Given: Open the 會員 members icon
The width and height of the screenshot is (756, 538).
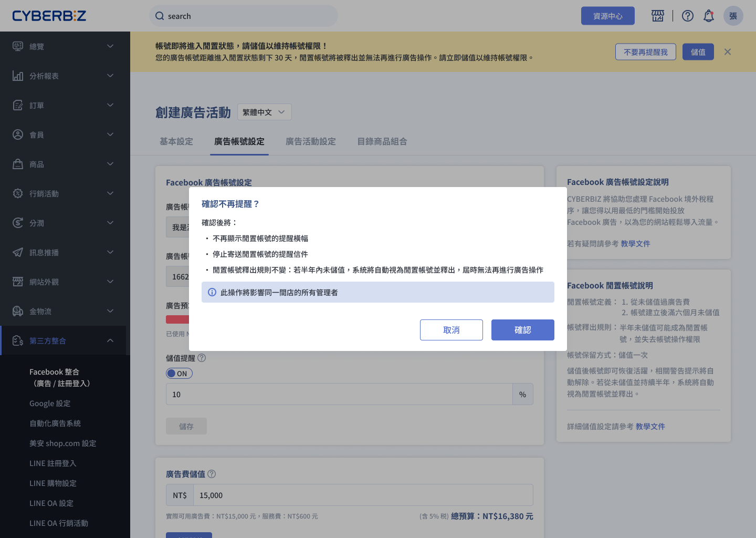Looking at the screenshot, I should click(x=18, y=134).
